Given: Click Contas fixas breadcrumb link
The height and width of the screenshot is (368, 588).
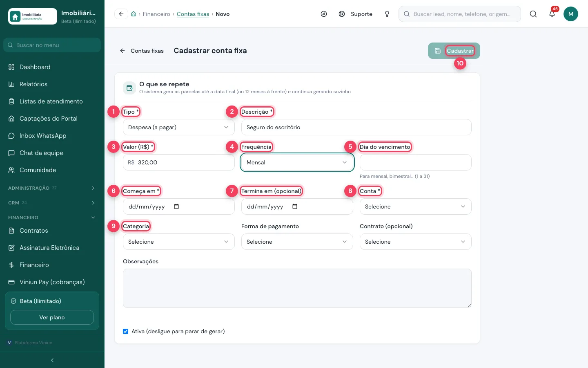Looking at the screenshot, I should click(193, 14).
